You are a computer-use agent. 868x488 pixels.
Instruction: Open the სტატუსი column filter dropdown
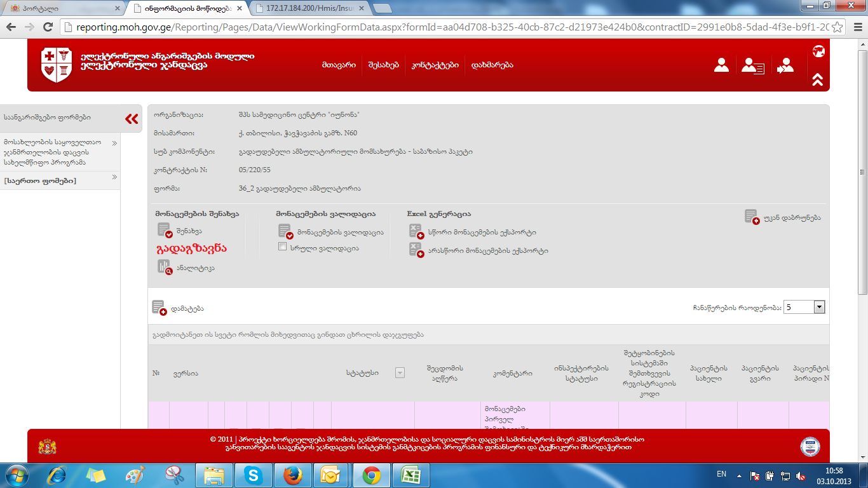point(400,373)
